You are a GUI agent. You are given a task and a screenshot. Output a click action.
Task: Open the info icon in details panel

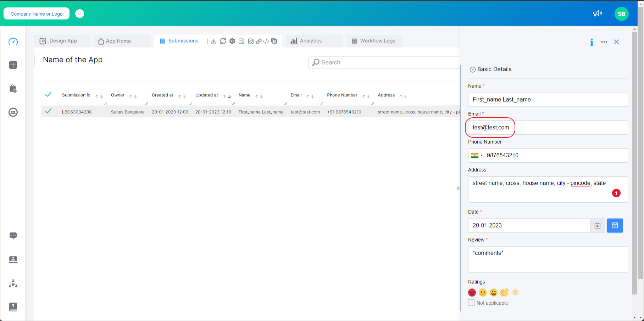coord(592,42)
